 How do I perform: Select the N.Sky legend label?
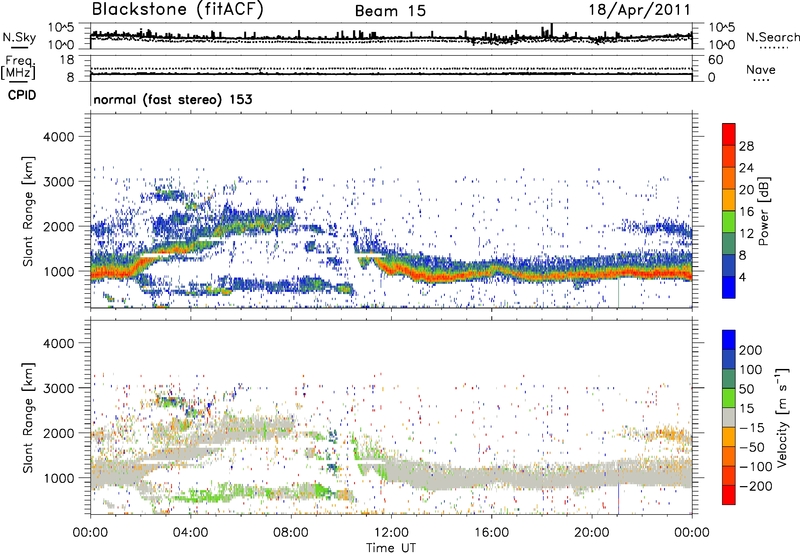[19, 37]
